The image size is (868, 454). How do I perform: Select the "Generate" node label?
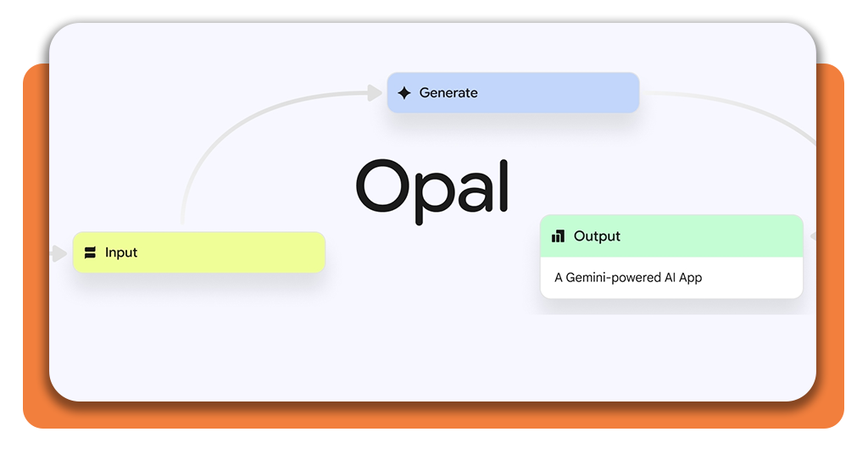tap(448, 93)
